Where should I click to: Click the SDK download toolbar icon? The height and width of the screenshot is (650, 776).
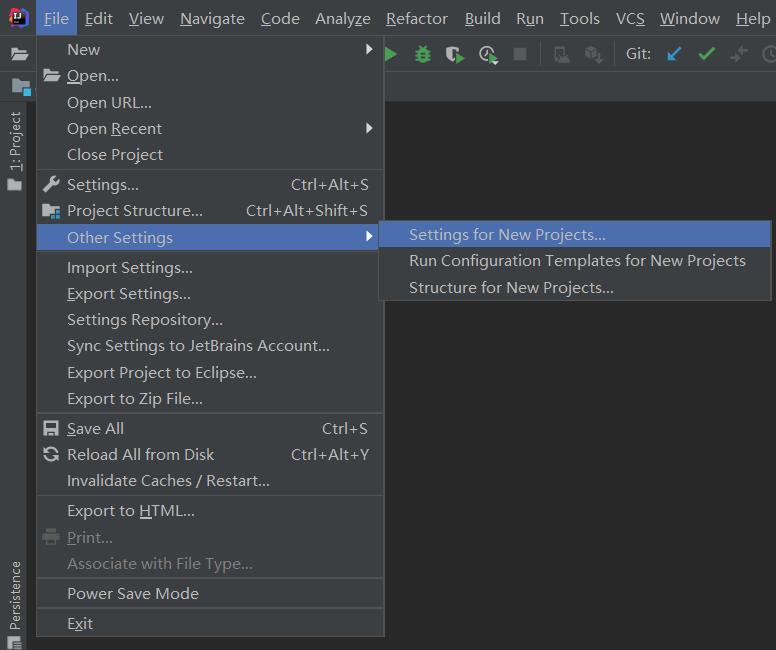[593, 54]
